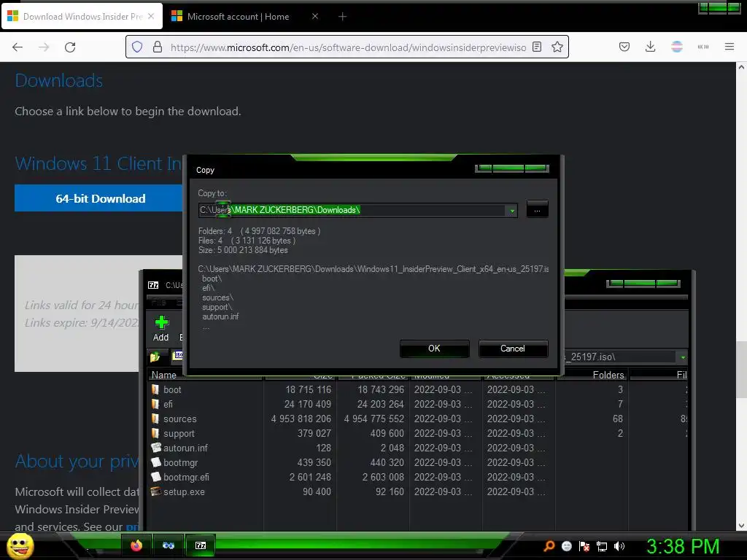Screen dimensions: 747x560
Task: Browse destination with the ... button
Action: click(537, 210)
